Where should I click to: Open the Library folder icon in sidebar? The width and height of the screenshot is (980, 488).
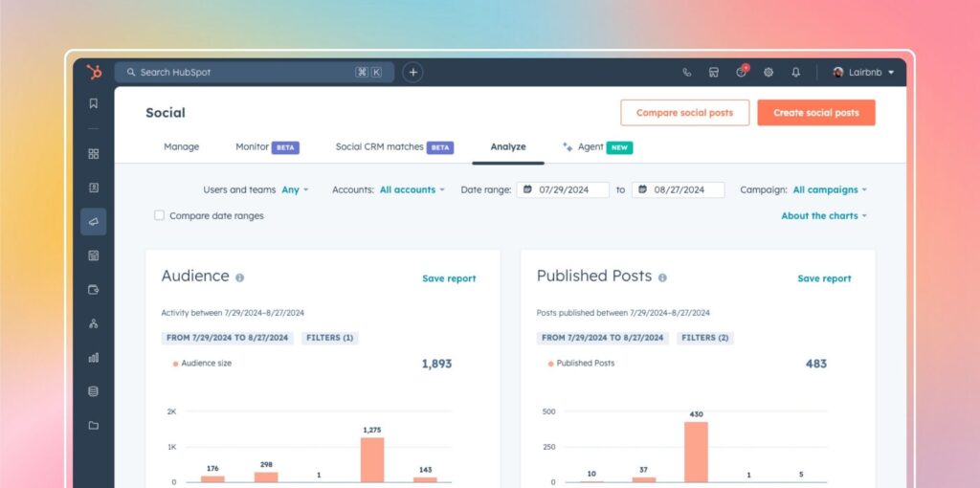[x=93, y=426]
